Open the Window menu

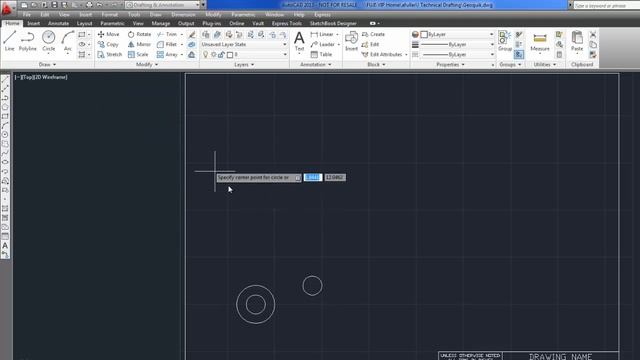pos(274,14)
